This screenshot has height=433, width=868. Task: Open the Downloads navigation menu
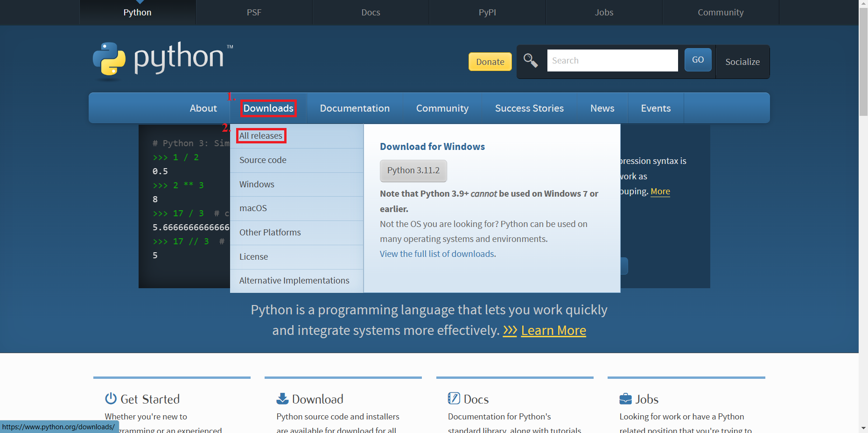point(268,108)
